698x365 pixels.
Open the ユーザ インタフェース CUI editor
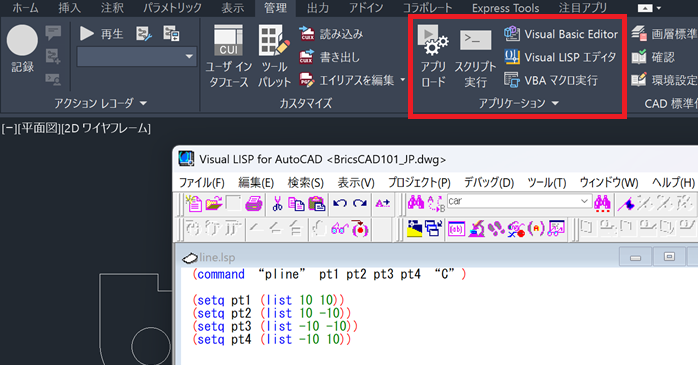(x=228, y=56)
